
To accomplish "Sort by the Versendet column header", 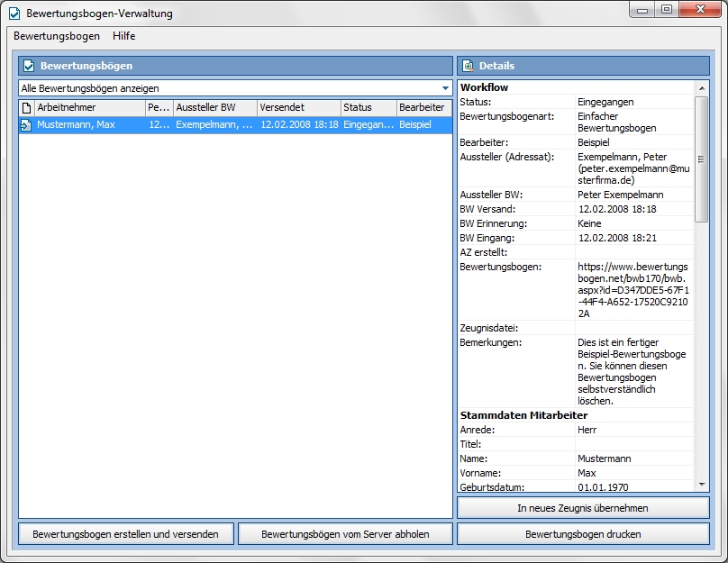I will tap(299, 108).
